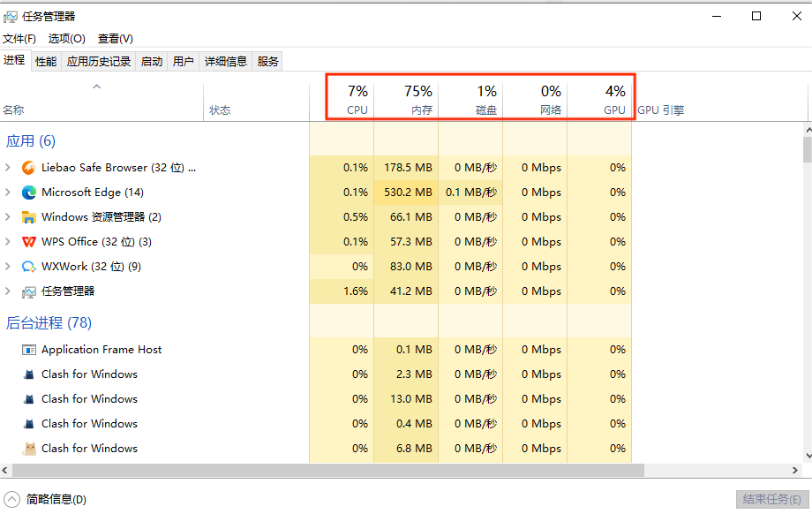This screenshot has height=514, width=812.
Task: Open the 选项 menu
Action: 66,39
